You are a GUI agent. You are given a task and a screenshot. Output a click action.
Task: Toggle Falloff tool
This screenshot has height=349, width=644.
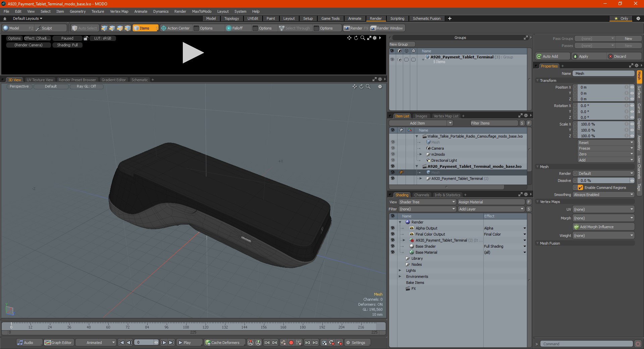click(237, 28)
